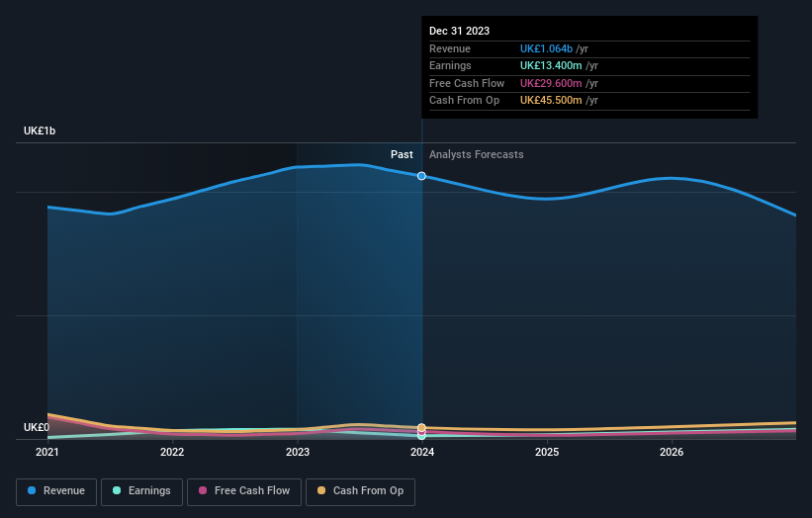Viewport: 812px width, 518px height.
Task: Toggle the Earnings legend button
Action: coord(141,491)
